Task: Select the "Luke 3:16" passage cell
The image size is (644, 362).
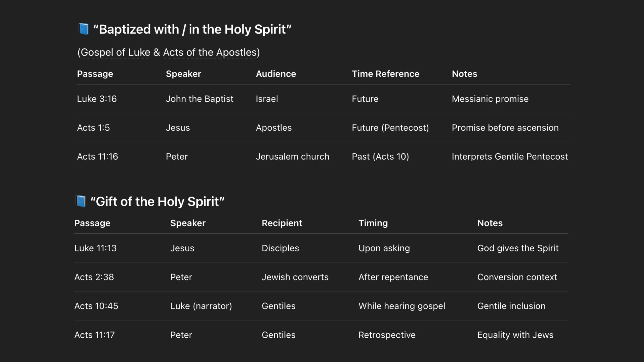Action: coord(97,99)
